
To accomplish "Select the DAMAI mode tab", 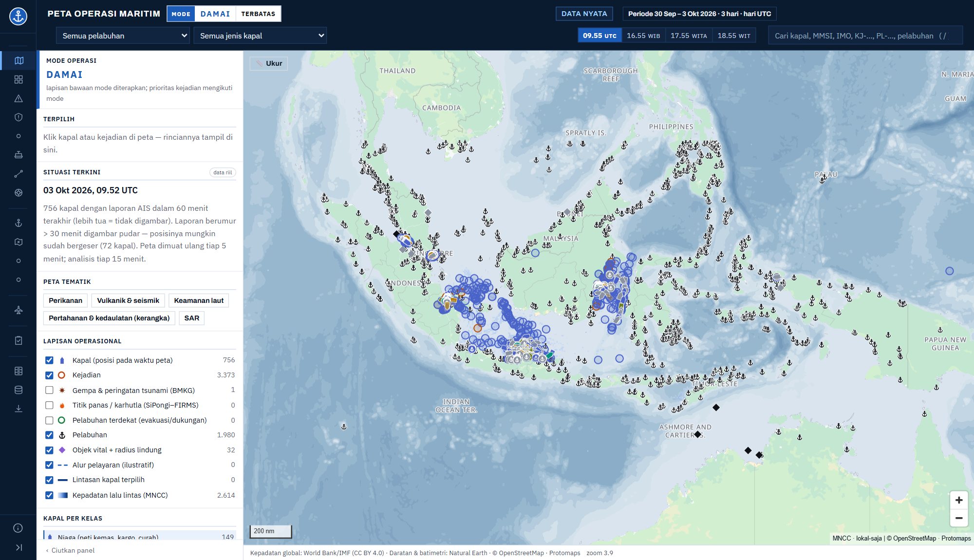I will tap(215, 14).
